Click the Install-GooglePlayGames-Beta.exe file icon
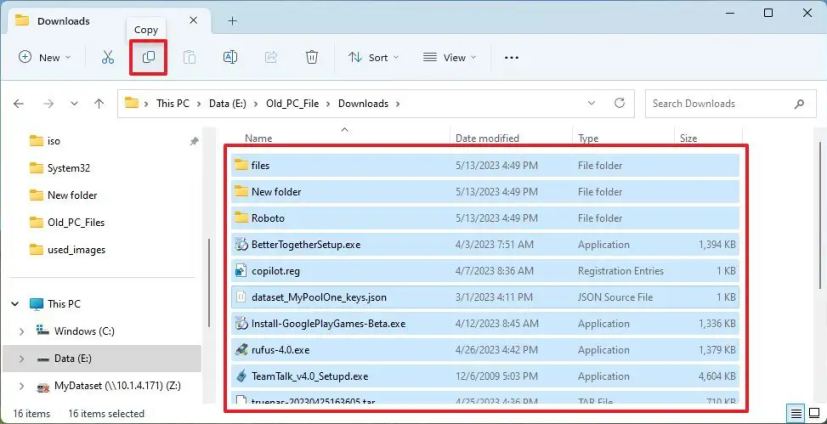The image size is (827, 424). (241, 323)
